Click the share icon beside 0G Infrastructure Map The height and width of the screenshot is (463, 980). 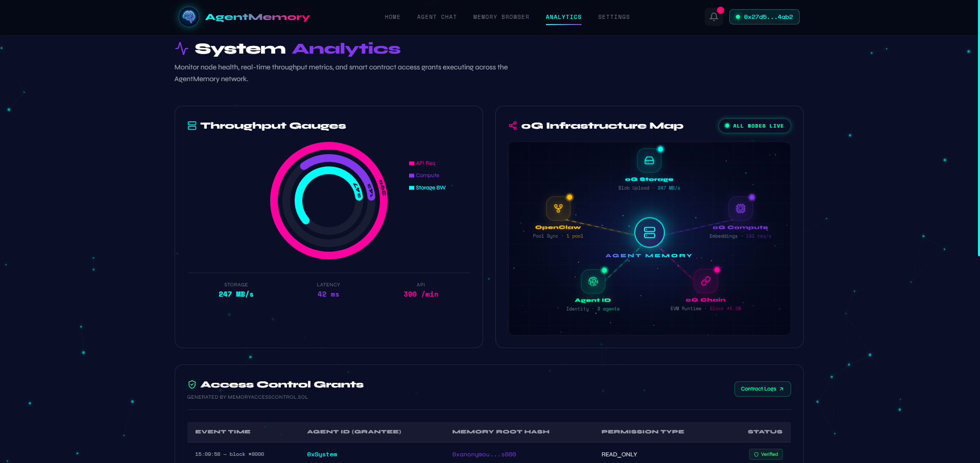(x=513, y=126)
